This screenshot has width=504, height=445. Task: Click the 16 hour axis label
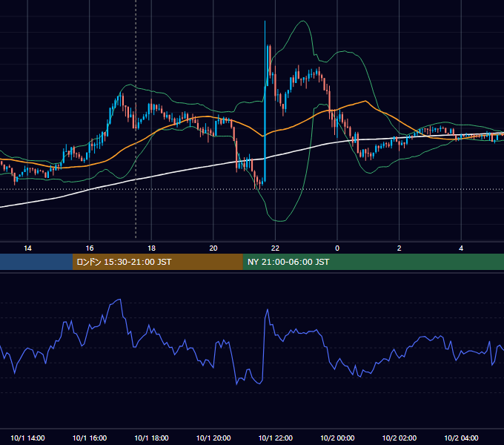(x=90, y=248)
